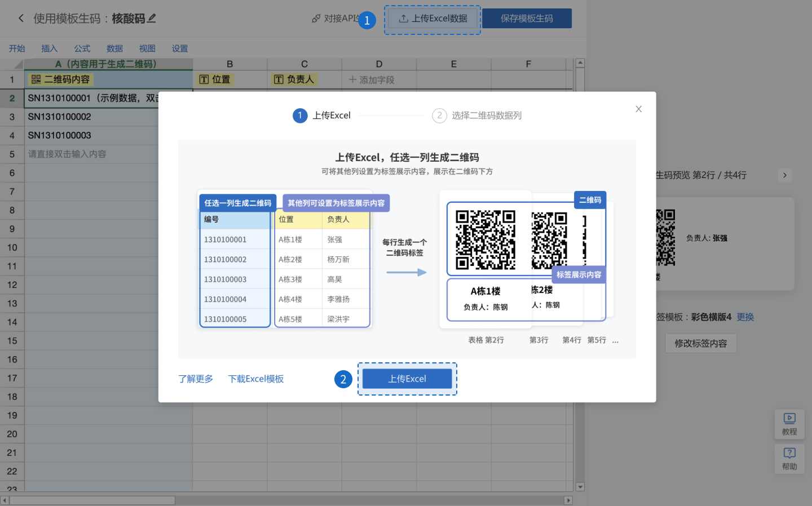Screen dimensions: 812x506
Task: Select column F header
Action: [x=528, y=64]
